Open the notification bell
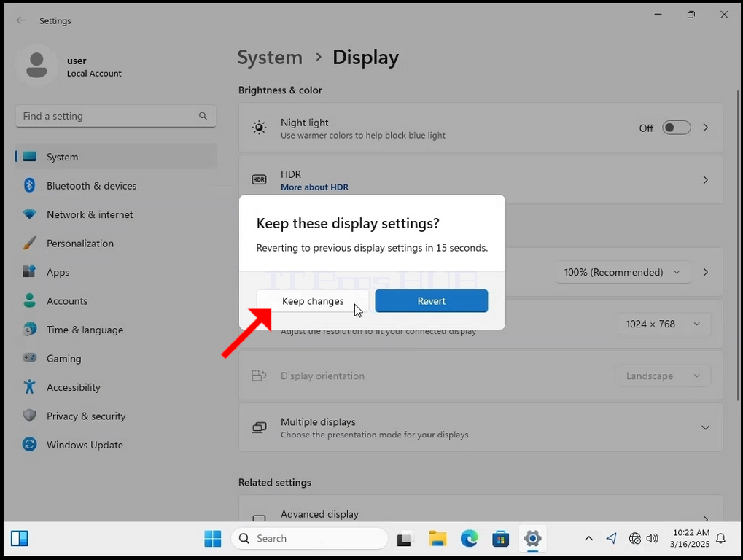The height and width of the screenshot is (560, 743). pos(720,539)
